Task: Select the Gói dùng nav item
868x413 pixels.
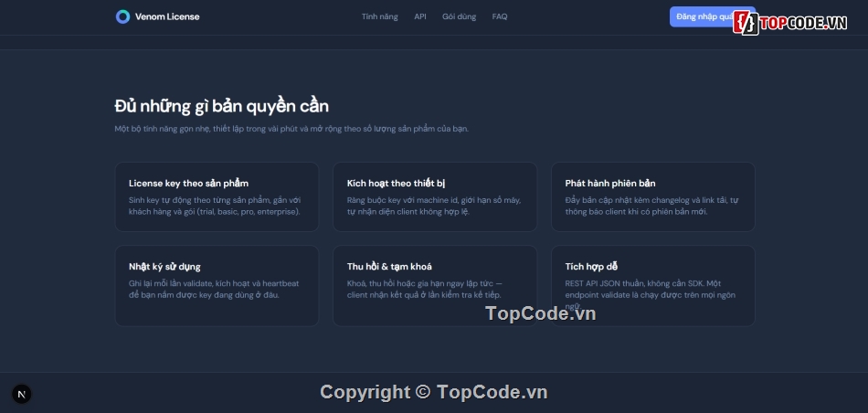Action: 459,16
